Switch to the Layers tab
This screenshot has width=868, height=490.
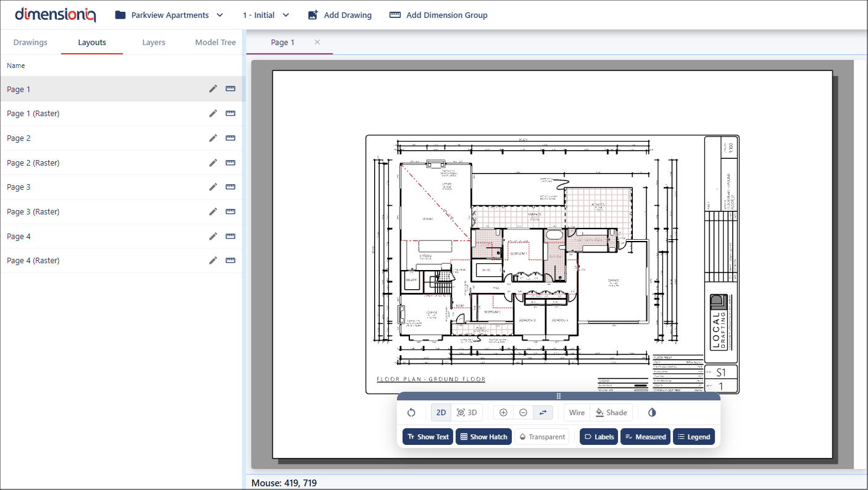click(154, 43)
